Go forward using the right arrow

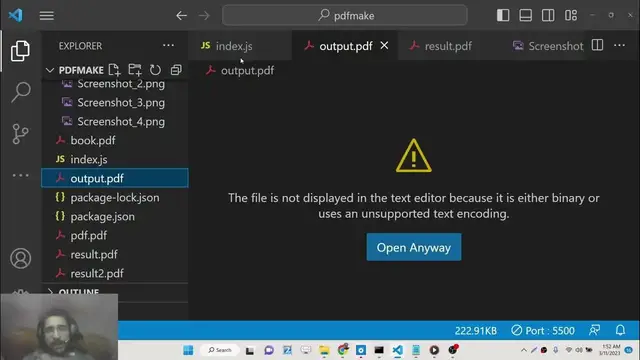click(204, 16)
